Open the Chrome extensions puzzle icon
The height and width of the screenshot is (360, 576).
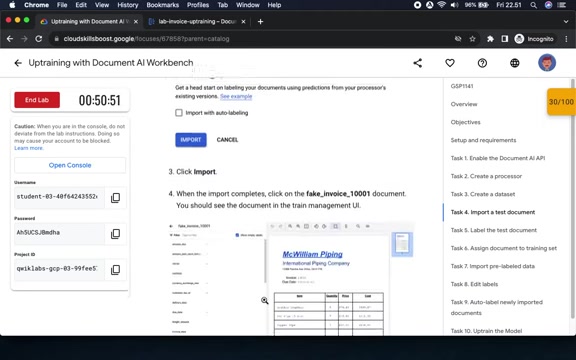click(x=490, y=39)
